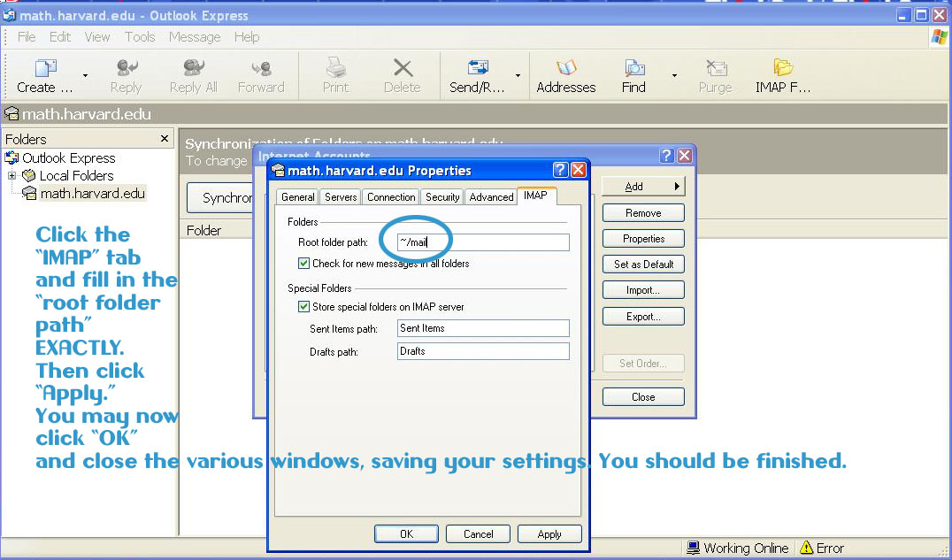The image size is (952, 560).
Task: Switch to the Servers tab
Action: [341, 197]
